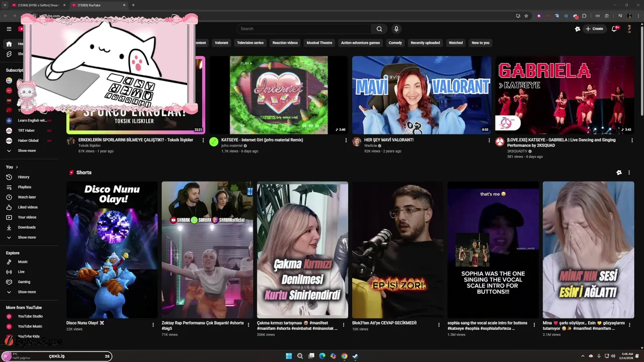The image size is (644, 362).
Task: Open 2KSQUADTV channel link
Action: pos(517,151)
